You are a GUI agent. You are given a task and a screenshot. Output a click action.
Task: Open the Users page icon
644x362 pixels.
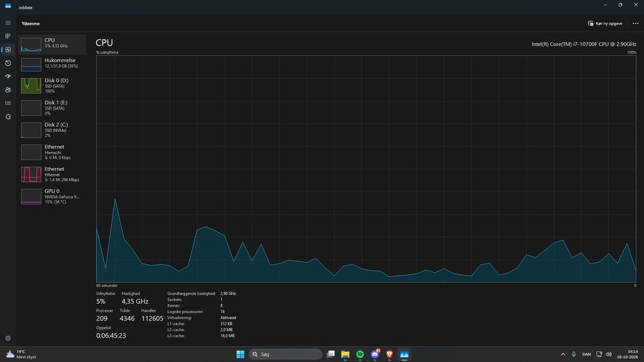(8, 90)
